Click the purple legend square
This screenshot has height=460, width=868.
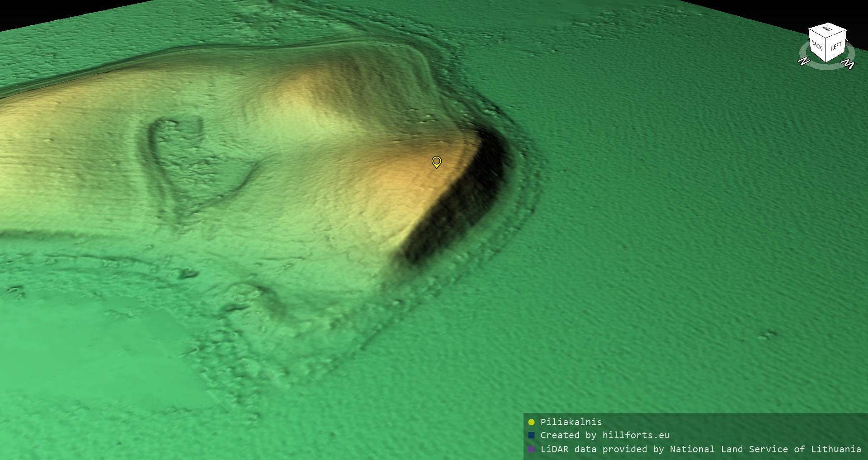pyautogui.click(x=531, y=449)
